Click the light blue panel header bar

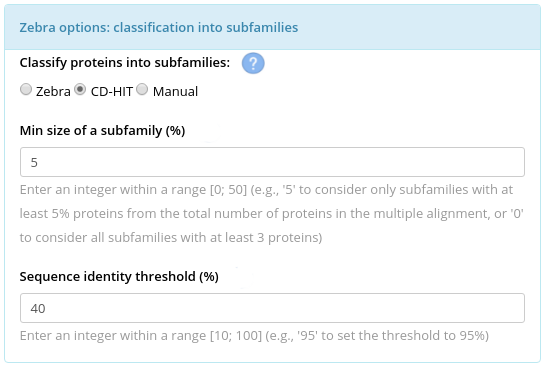click(x=272, y=27)
